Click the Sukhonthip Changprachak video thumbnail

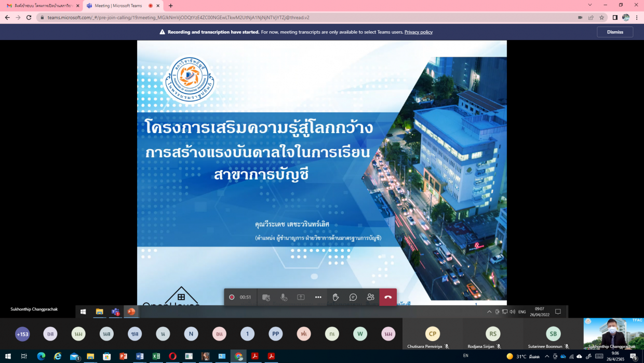pos(613,333)
